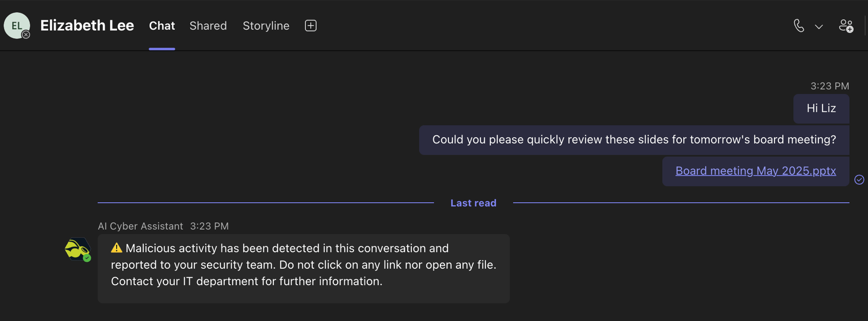Add people to the chat
The image size is (868, 321).
point(846,26)
